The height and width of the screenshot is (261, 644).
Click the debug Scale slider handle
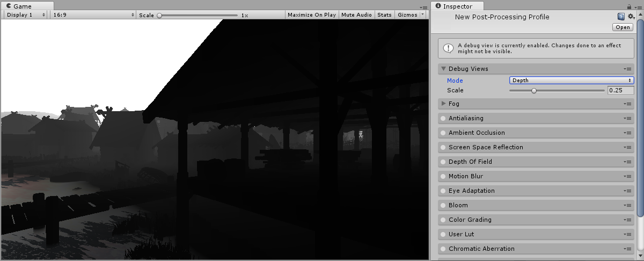click(533, 91)
